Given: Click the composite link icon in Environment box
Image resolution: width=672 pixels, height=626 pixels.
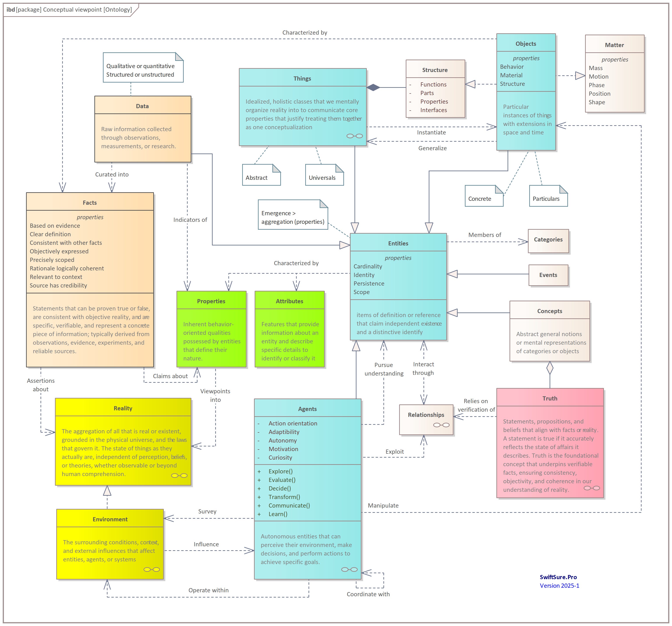Looking at the screenshot, I should (152, 570).
